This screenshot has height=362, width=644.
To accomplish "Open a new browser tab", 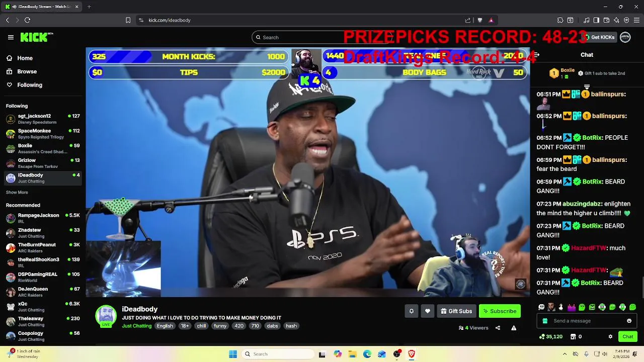I will tap(89, 7).
